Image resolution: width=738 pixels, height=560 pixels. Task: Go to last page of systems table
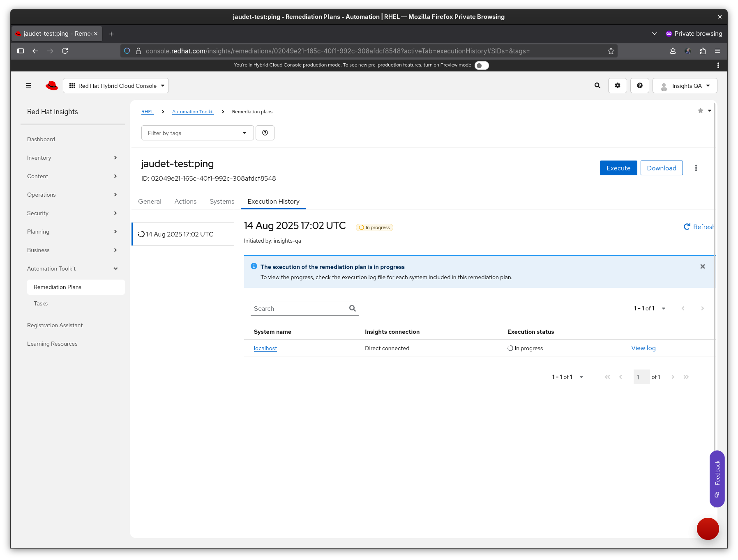(x=686, y=377)
